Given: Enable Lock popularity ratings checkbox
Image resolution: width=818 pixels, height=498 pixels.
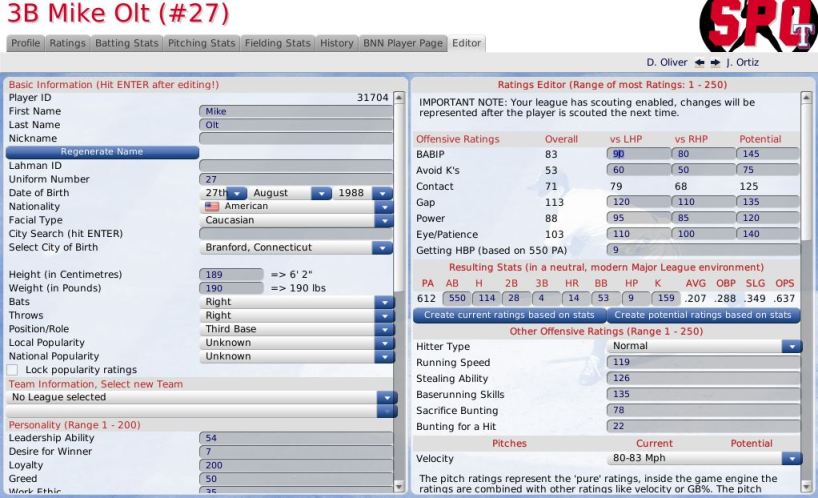Looking at the screenshot, I should click(12, 370).
